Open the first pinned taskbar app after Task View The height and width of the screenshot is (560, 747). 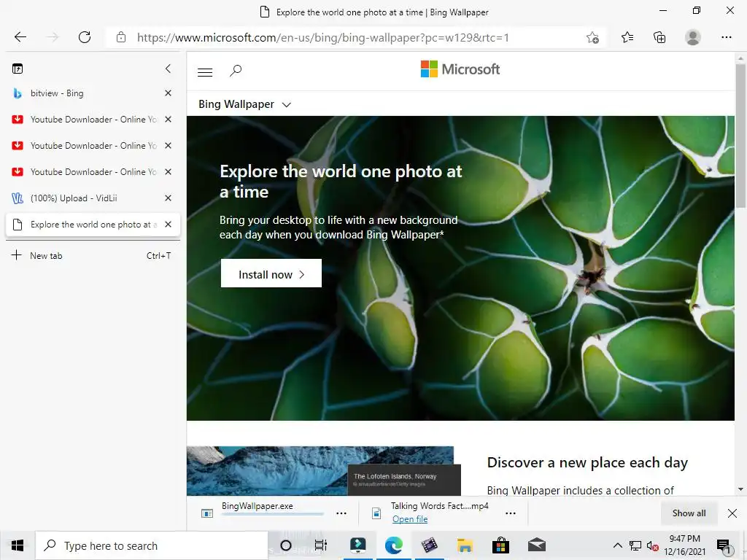pos(357,545)
